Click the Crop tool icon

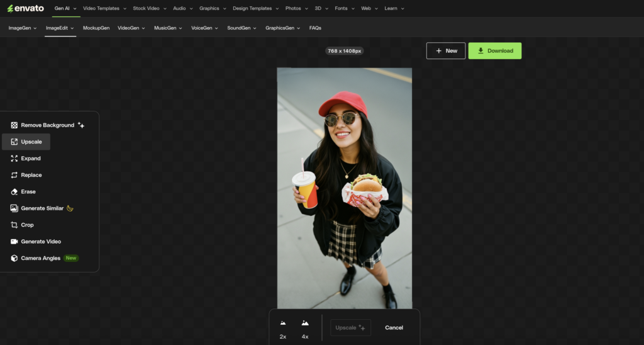[14, 225]
